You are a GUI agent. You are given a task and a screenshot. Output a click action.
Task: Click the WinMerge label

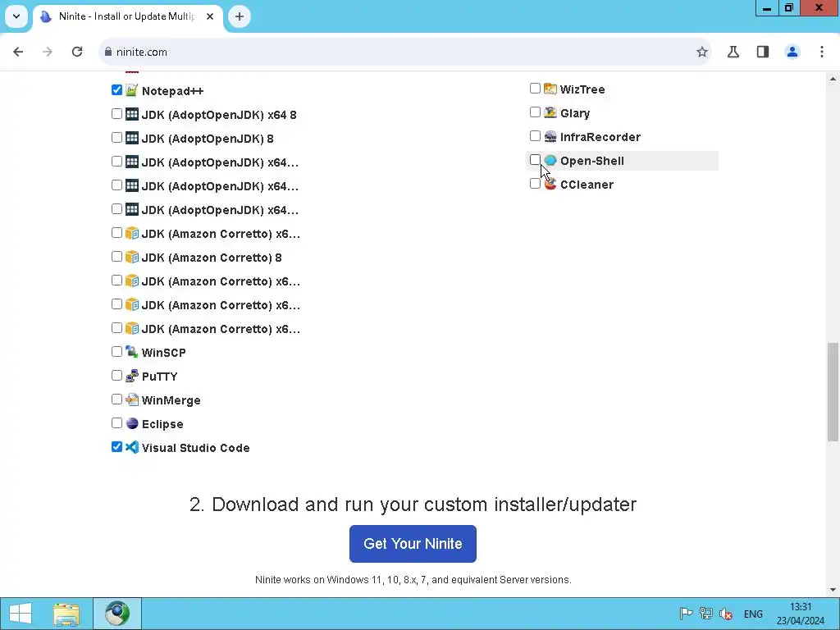(x=171, y=400)
